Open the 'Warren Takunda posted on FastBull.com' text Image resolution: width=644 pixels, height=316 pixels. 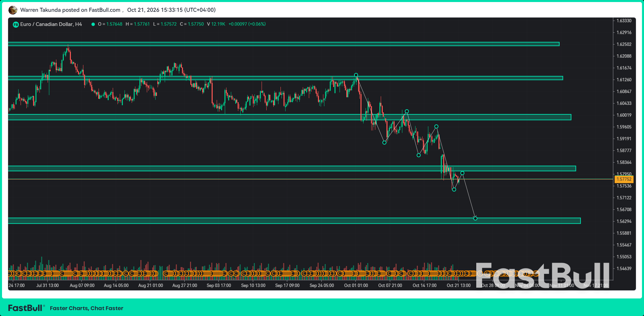pyautogui.click(x=70, y=10)
